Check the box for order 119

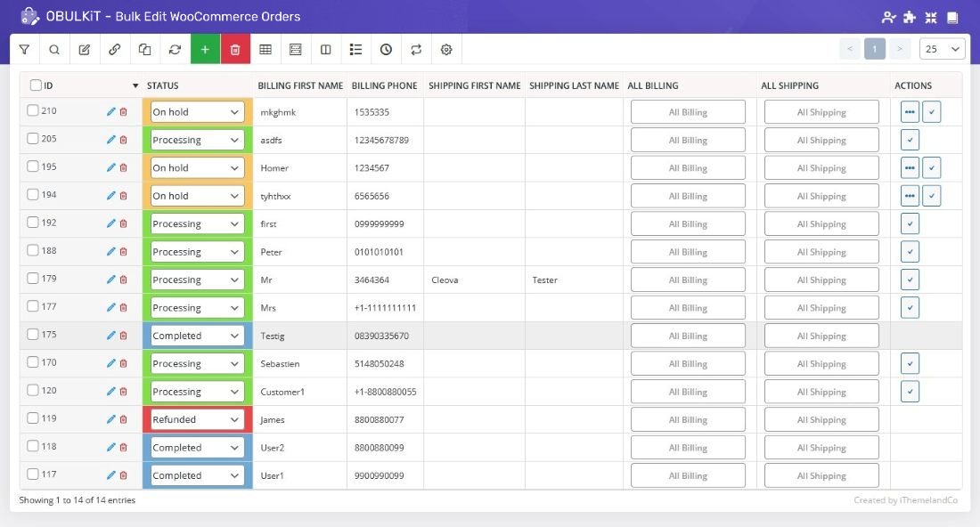(x=33, y=418)
